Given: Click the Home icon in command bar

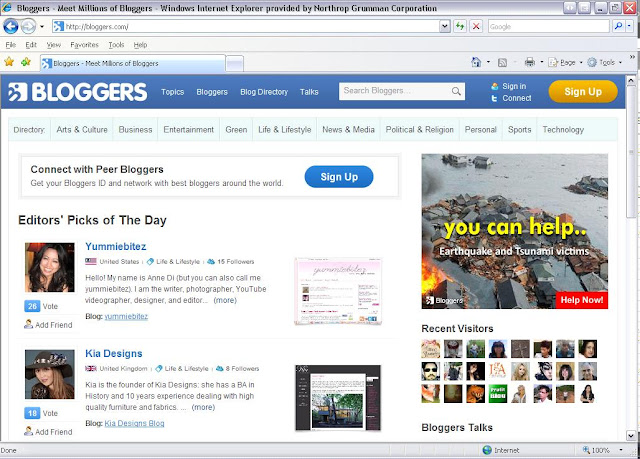Looking at the screenshot, I should click(476, 62).
